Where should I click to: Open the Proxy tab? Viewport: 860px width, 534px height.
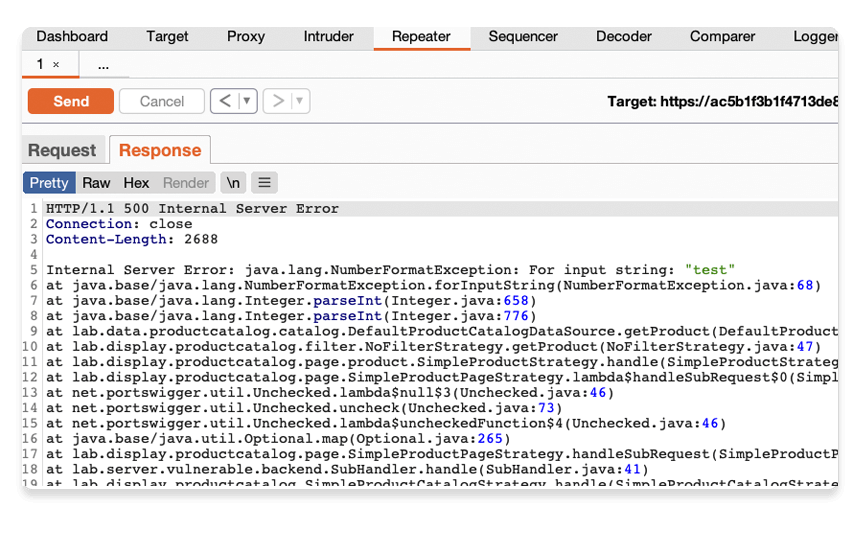246,36
